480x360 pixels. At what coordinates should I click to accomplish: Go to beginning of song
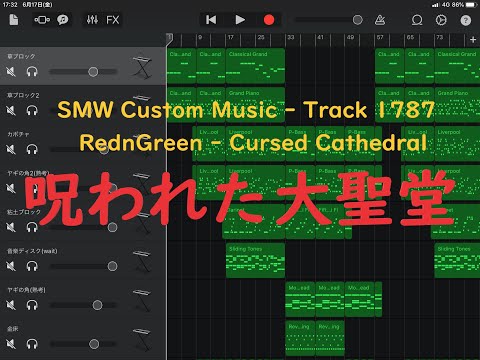(211, 20)
